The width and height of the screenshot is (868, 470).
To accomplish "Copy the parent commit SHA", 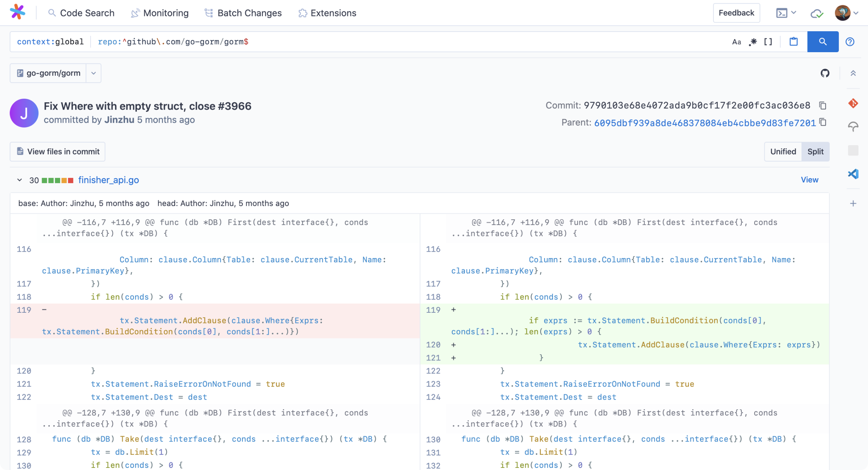I will pyautogui.click(x=823, y=122).
